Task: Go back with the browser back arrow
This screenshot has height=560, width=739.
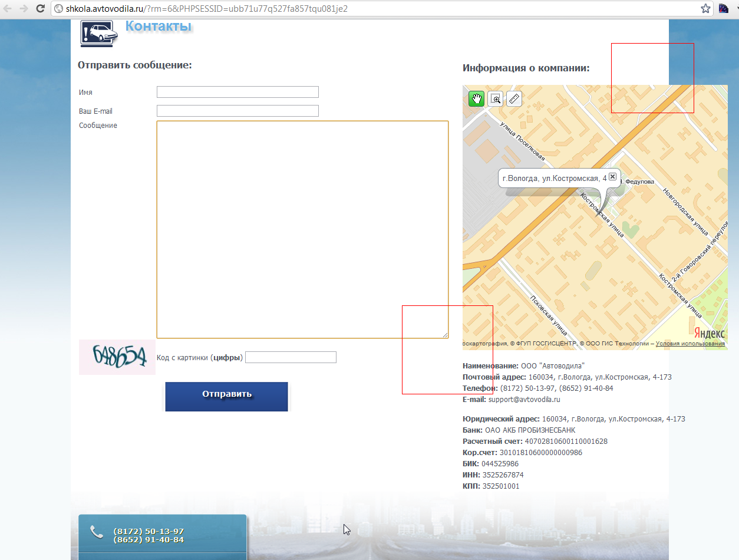Action: [x=8, y=9]
